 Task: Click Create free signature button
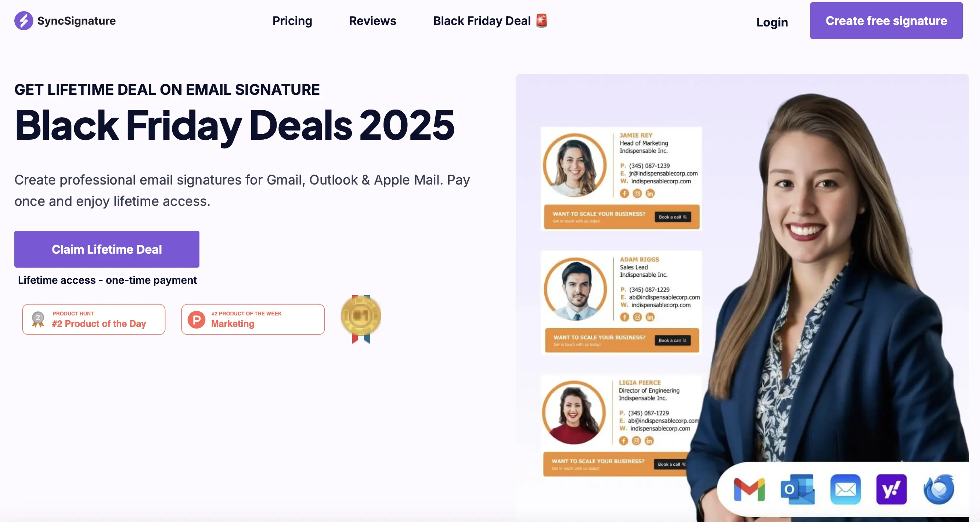[x=886, y=21]
